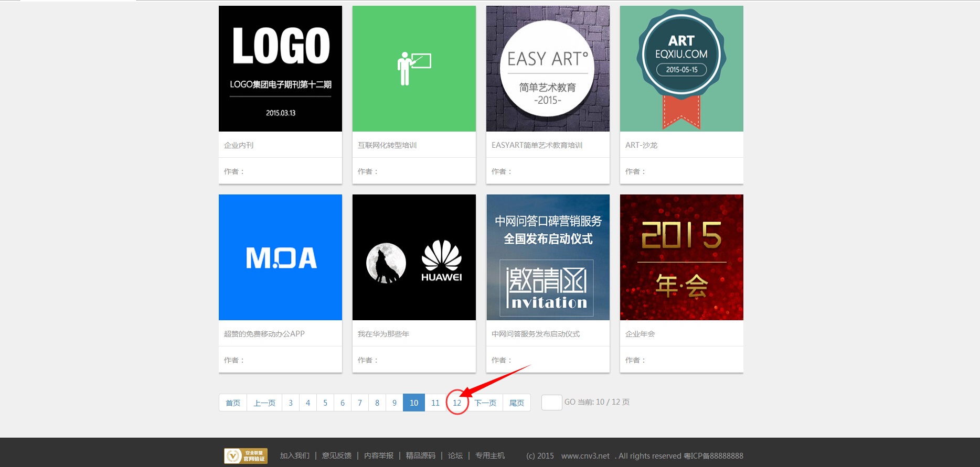Click the 中网问答服务发布启动仪式 title
The height and width of the screenshot is (467, 980).
coord(536,334)
